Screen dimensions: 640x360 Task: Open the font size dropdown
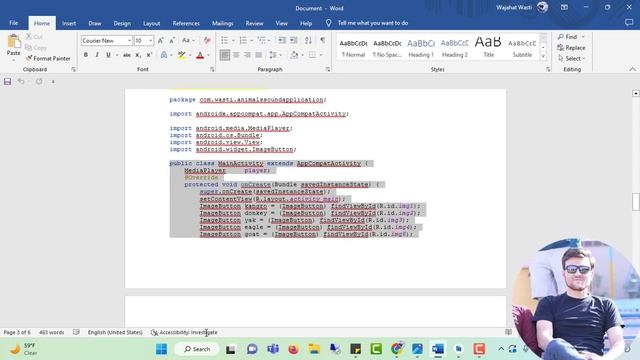(150, 41)
